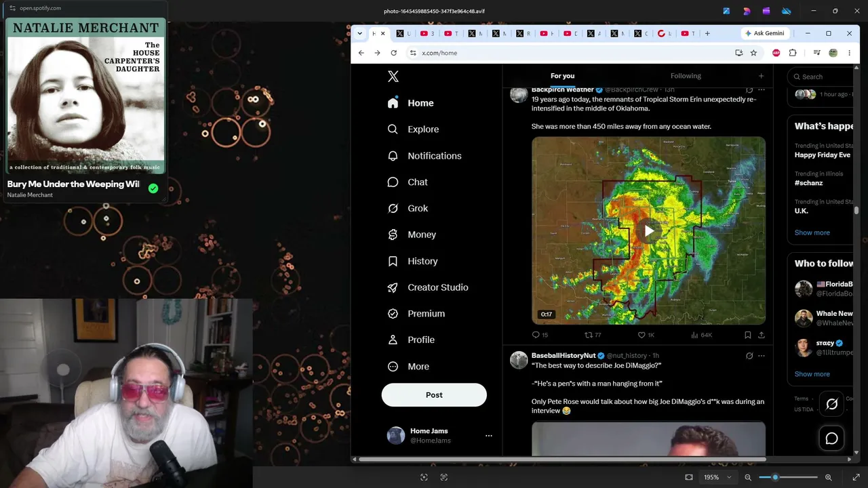Reply to the Tropical Storm Erin post
Viewport: 868px width, 488px height.
[540, 335]
